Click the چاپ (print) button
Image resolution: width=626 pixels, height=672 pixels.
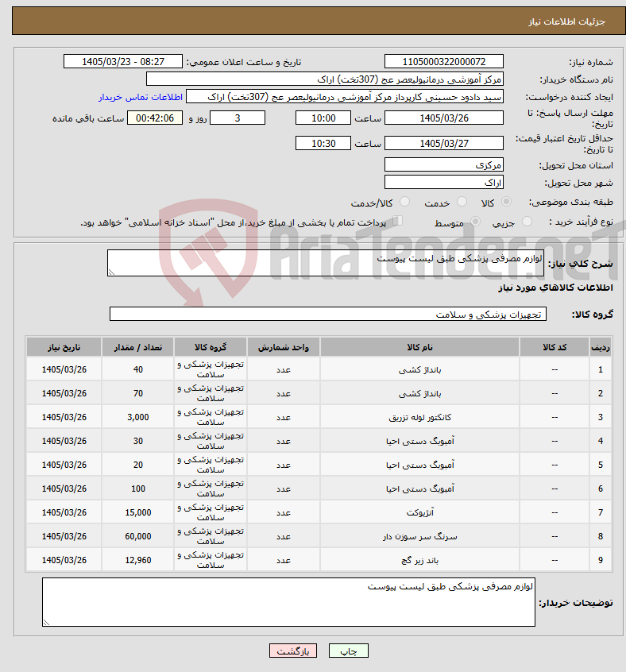(x=348, y=651)
